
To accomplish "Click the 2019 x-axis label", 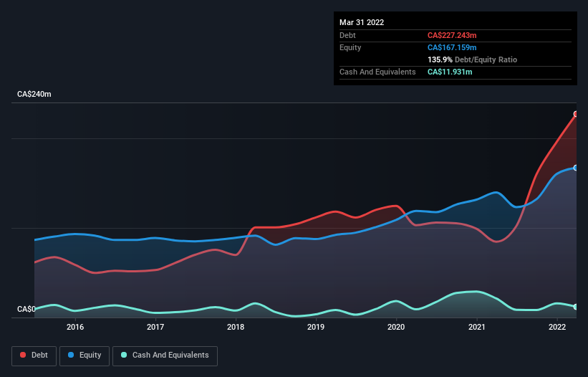I will 316,327.
